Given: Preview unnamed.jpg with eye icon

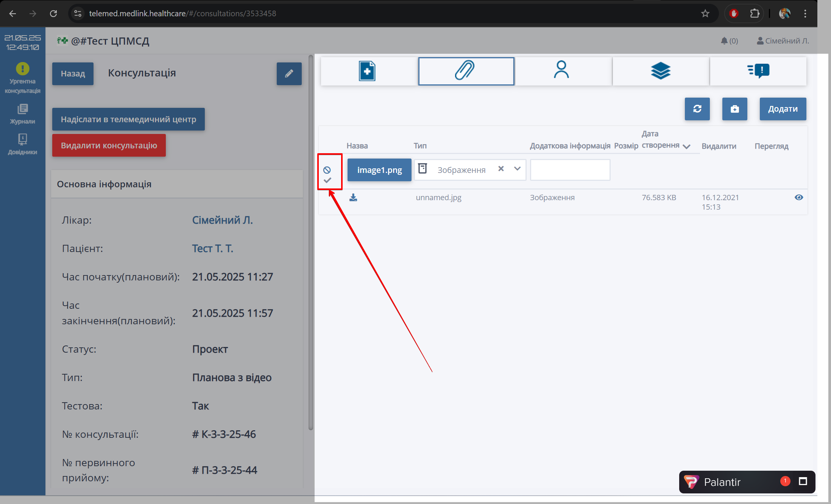Looking at the screenshot, I should (798, 198).
